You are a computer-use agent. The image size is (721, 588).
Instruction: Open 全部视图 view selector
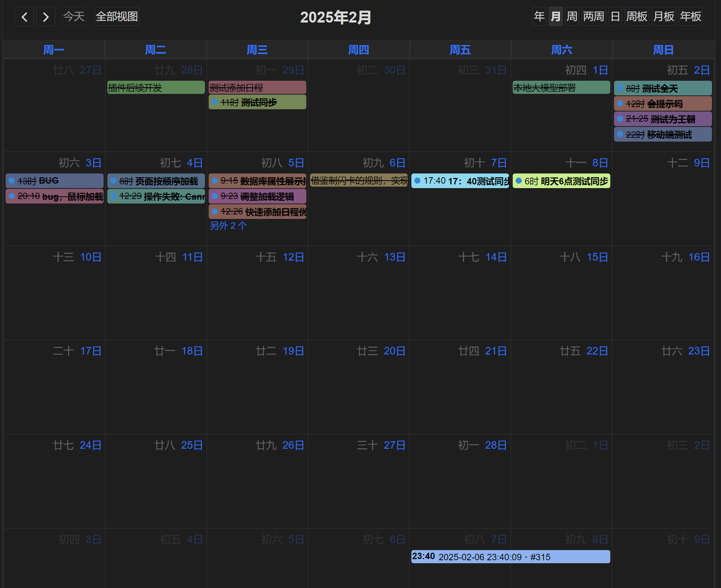click(117, 17)
